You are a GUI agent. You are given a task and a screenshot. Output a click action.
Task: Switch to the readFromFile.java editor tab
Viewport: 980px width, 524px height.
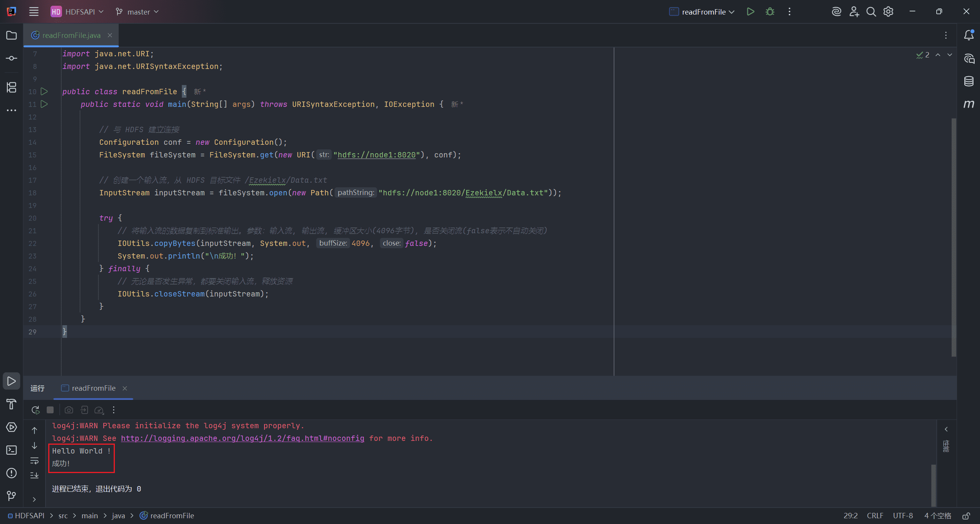click(71, 35)
